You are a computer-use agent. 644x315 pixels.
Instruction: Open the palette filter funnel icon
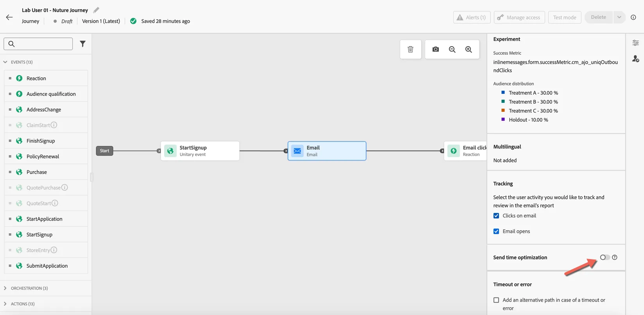click(82, 44)
